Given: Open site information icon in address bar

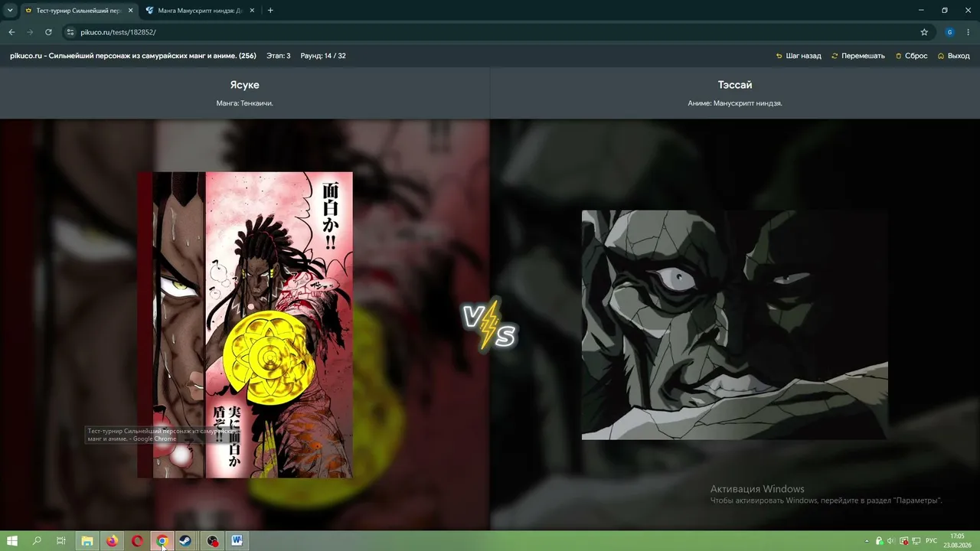Looking at the screenshot, I should pyautogui.click(x=70, y=32).
